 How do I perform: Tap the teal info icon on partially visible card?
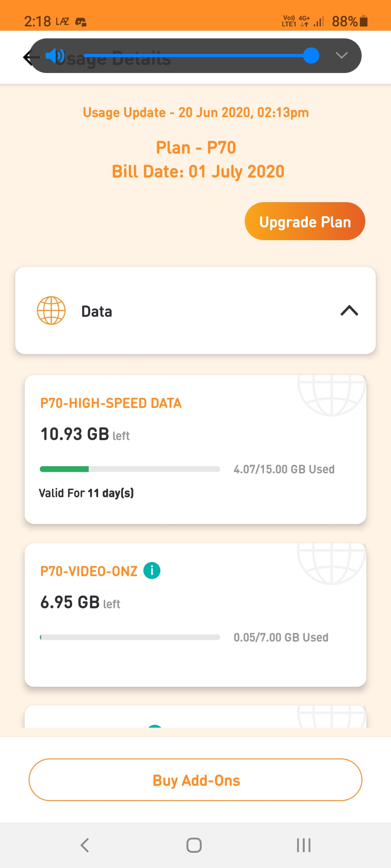(x=155, y=726)
